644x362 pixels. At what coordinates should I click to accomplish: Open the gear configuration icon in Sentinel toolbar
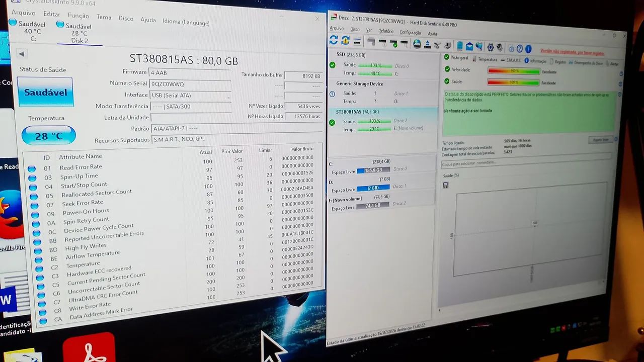click(491, 47)
